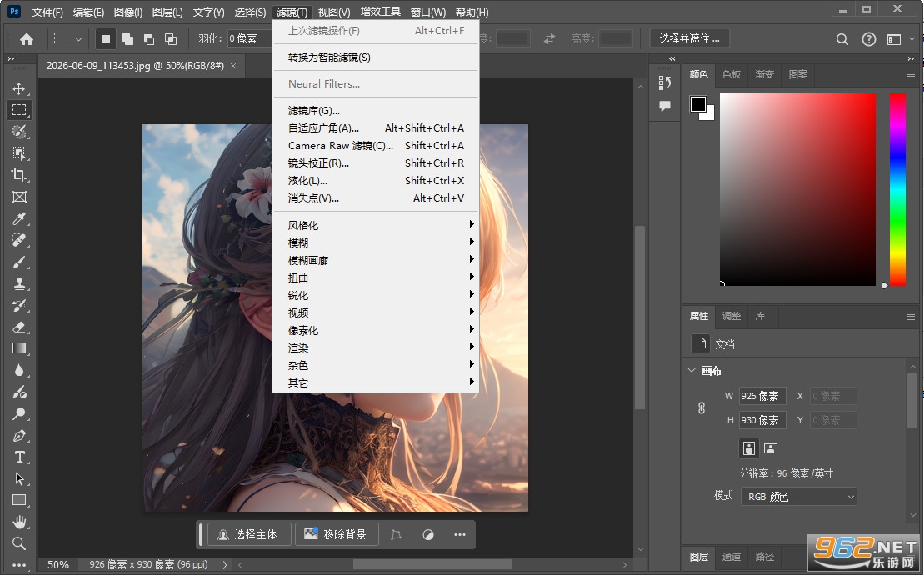Select the Pen tool
Image resolution: width=924 pixels, height=576 pixels.
click(x=19, y=436)
